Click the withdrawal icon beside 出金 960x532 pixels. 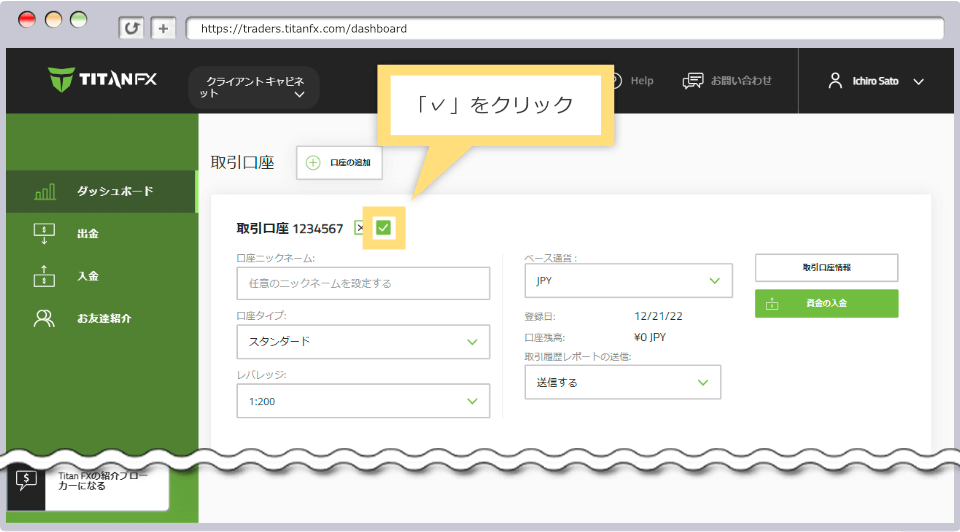pos(44,233)
